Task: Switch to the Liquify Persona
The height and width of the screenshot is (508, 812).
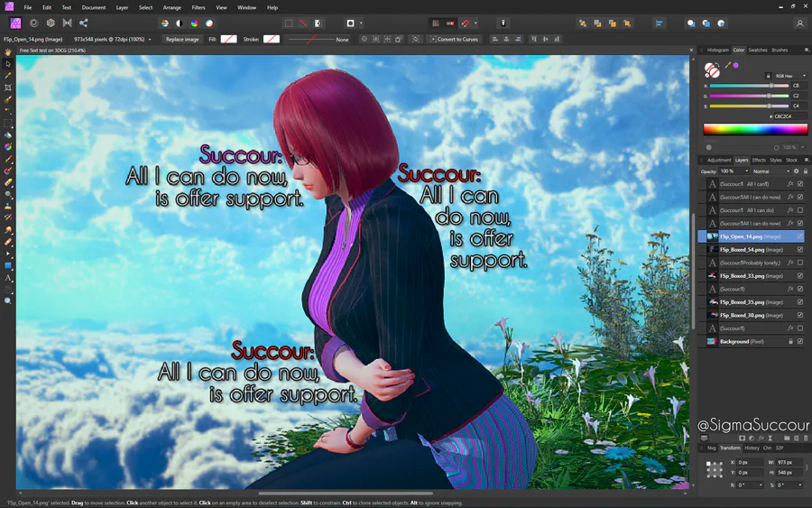Action: (34, 23)
